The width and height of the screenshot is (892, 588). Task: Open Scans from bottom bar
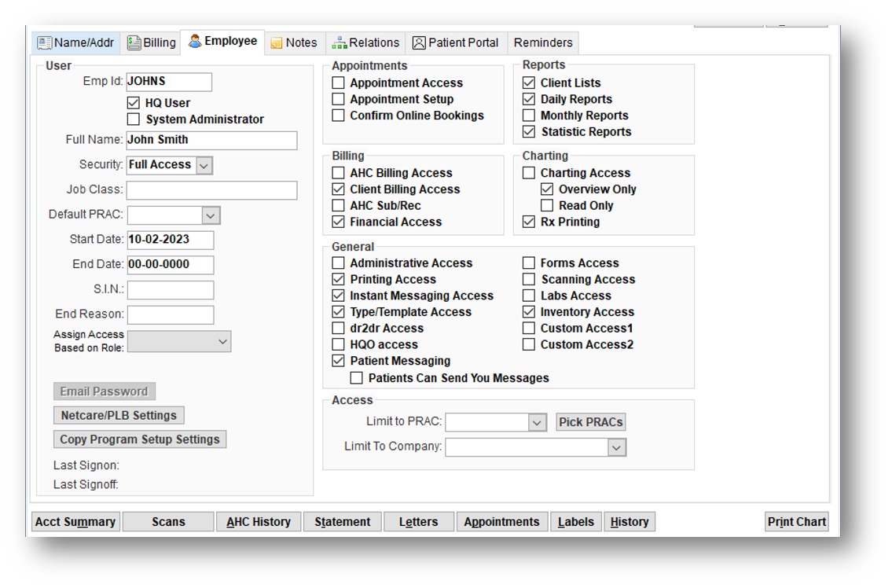click(x=168, y=522)
